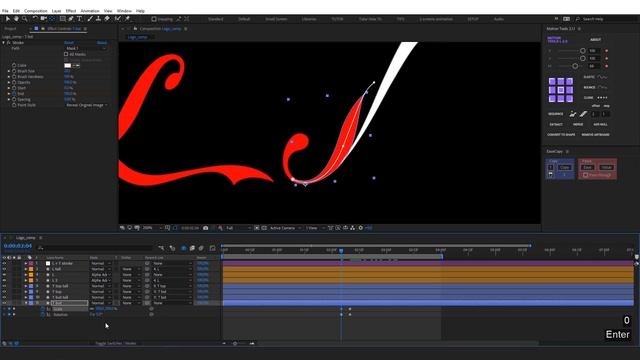Open the File menu

click(x=5, y=11)
